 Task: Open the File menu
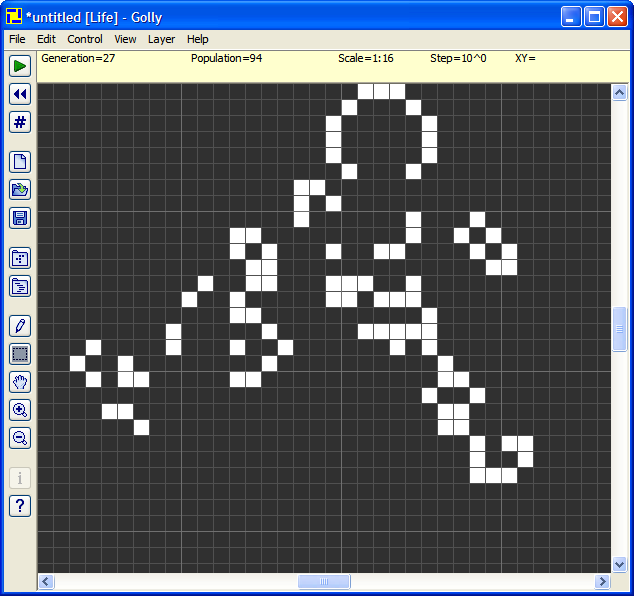(x=17, y=39)
